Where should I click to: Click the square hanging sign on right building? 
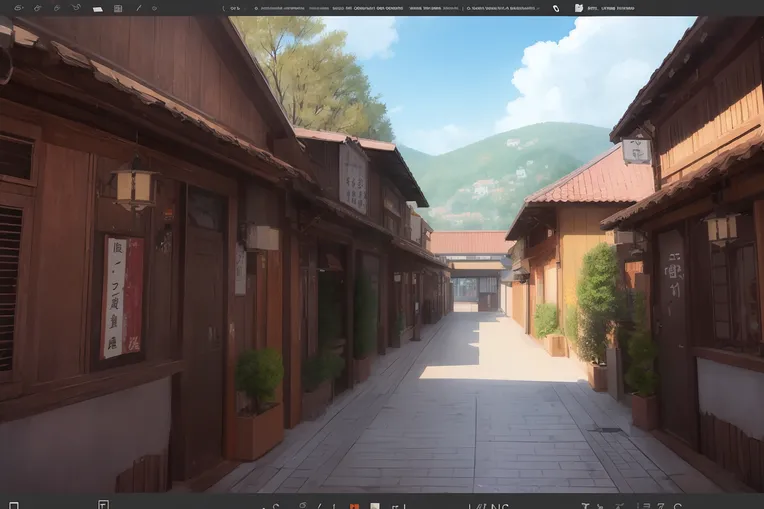636,151
